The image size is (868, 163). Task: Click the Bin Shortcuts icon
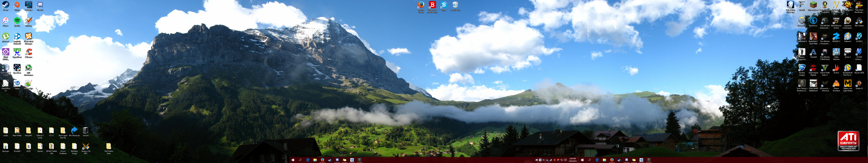pos(74,132)
